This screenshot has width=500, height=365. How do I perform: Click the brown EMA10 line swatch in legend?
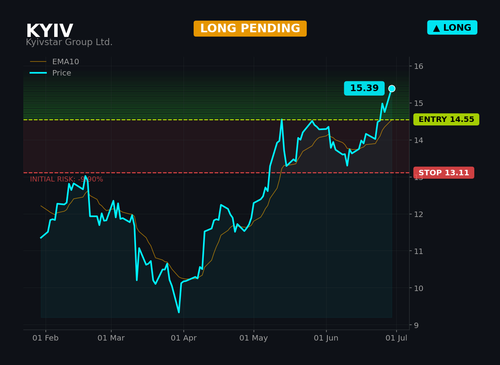pyautogui.click(x=38, y=62)
